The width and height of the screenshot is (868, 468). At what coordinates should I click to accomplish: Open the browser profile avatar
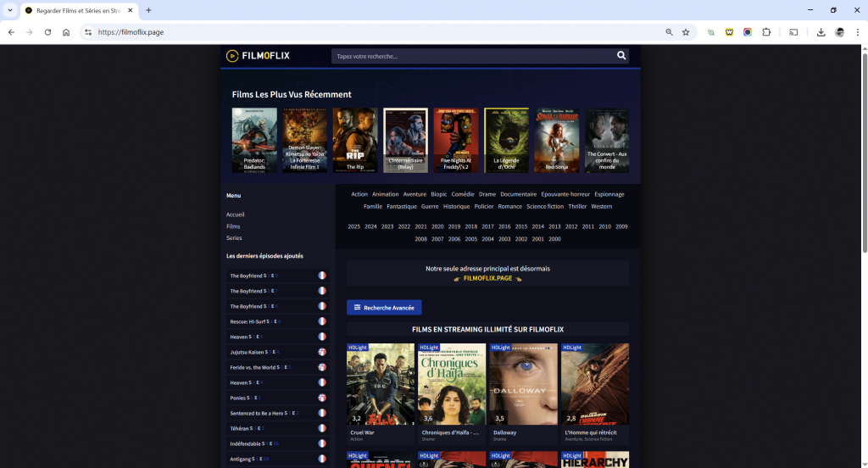(839, 32)
